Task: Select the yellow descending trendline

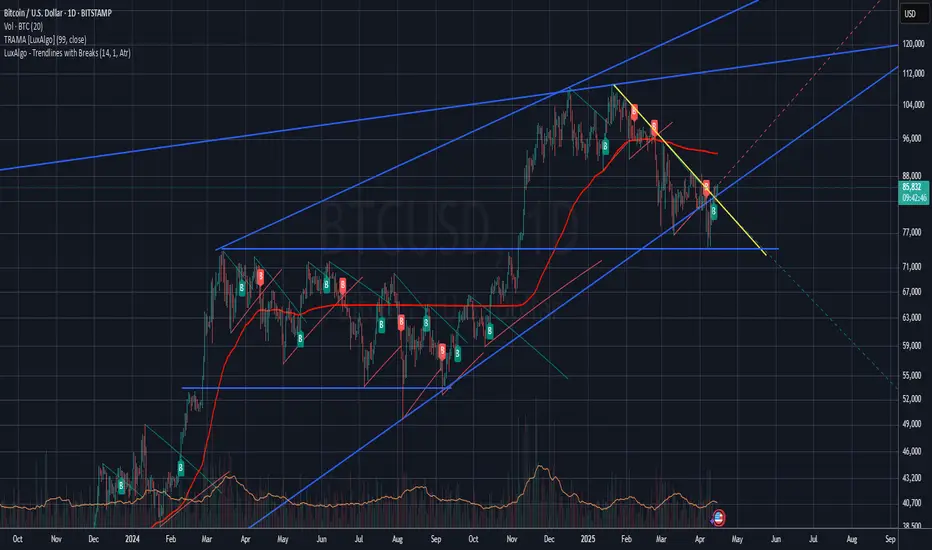Action: [x=689, y=170]
